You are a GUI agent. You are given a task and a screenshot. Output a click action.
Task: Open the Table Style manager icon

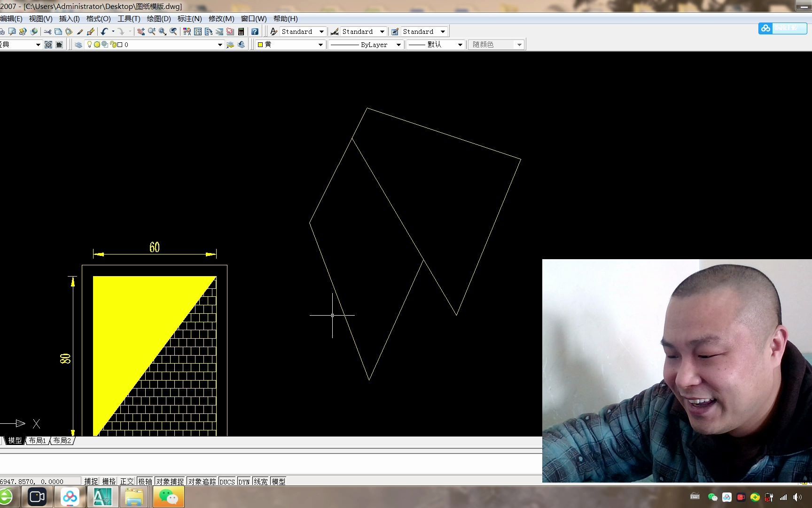395,32
